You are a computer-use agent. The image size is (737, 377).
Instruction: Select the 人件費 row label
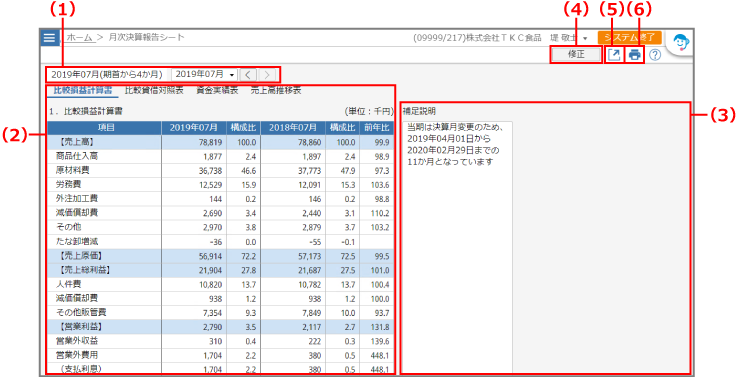click(x=68, y=284)
